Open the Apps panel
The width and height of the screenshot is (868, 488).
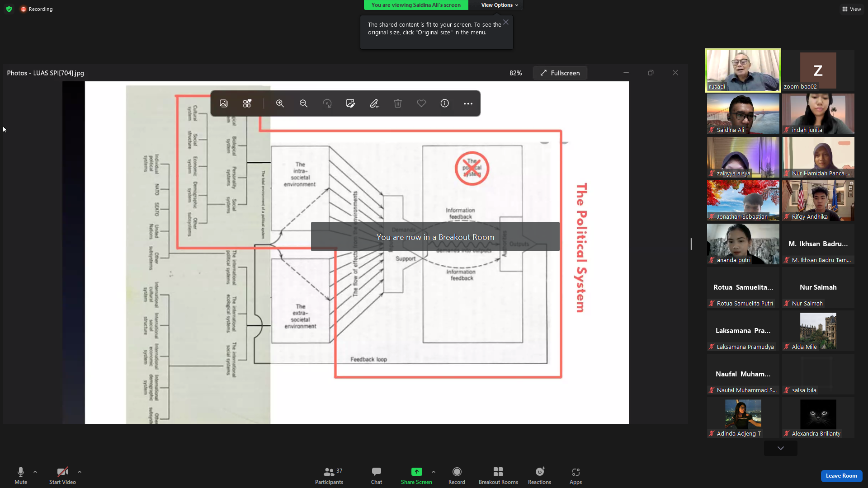[576, 475]
